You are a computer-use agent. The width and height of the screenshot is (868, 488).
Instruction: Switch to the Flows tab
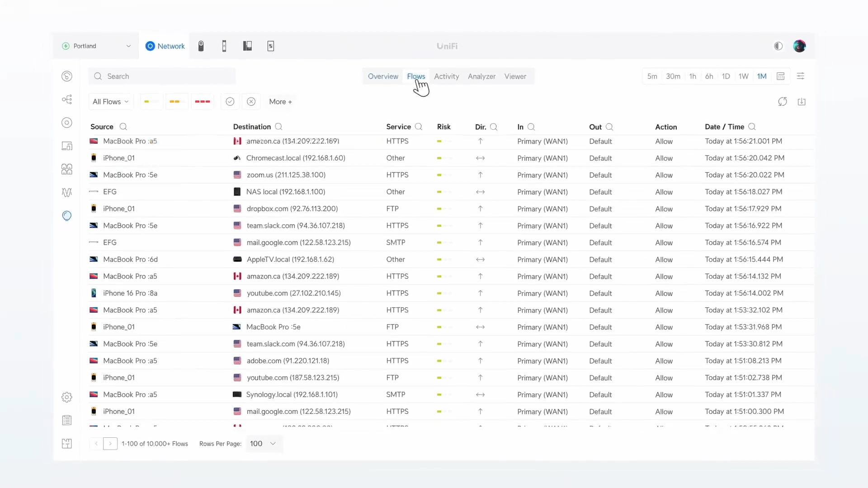tap(416, 76)
